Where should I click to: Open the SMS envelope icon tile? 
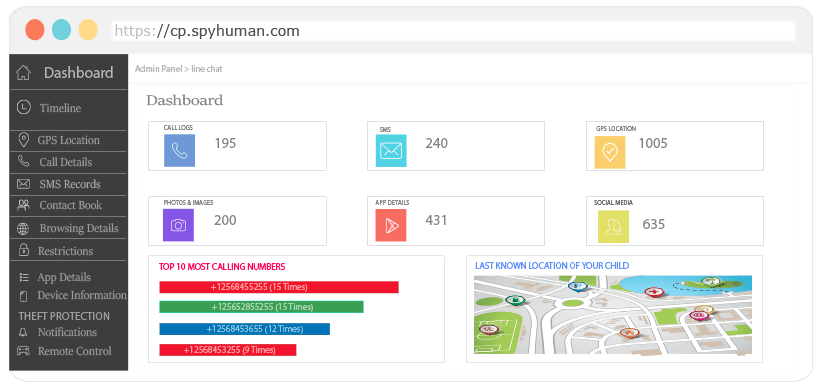[x=391, y=151]
